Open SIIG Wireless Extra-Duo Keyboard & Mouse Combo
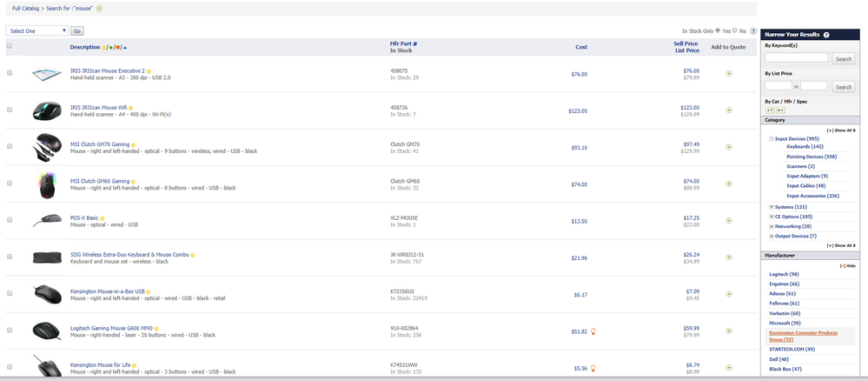Image resolution: width=868 pixels, height=381 pixels. click(x=129, y=255)
